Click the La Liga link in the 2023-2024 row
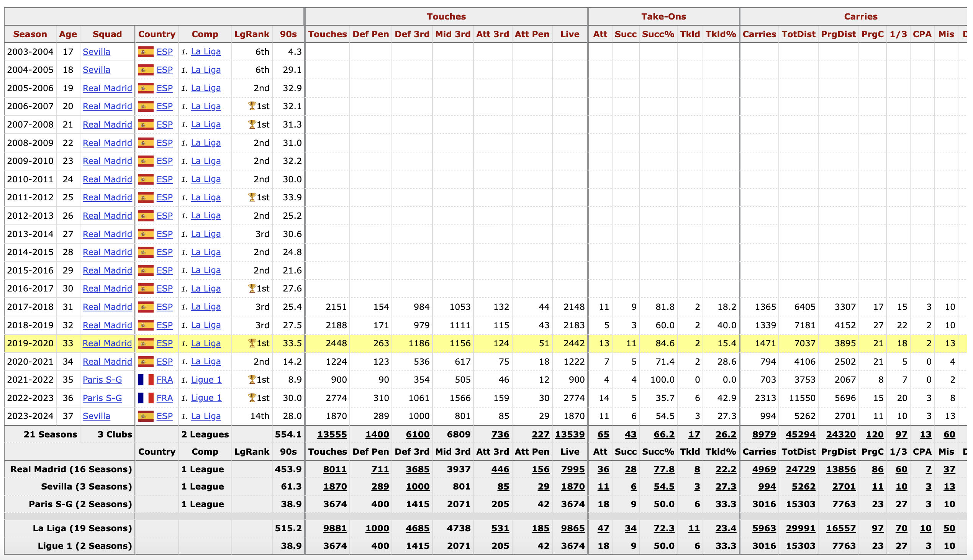Screen dimensions: 973x560 coord(206,416)
